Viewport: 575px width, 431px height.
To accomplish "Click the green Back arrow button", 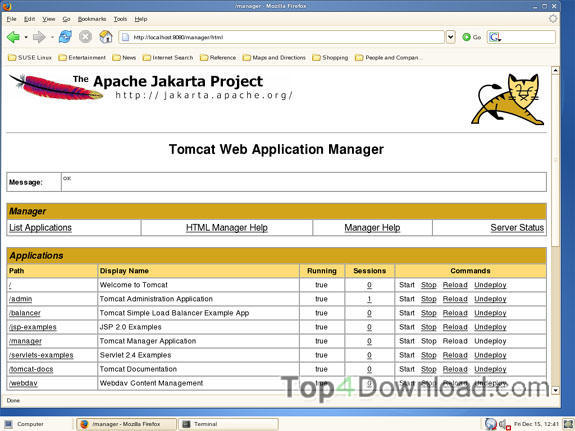I will coord(13,37).
